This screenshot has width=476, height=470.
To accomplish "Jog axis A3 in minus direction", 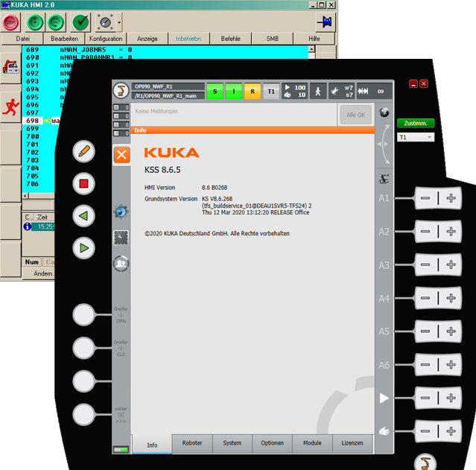I will click(425, 264).
